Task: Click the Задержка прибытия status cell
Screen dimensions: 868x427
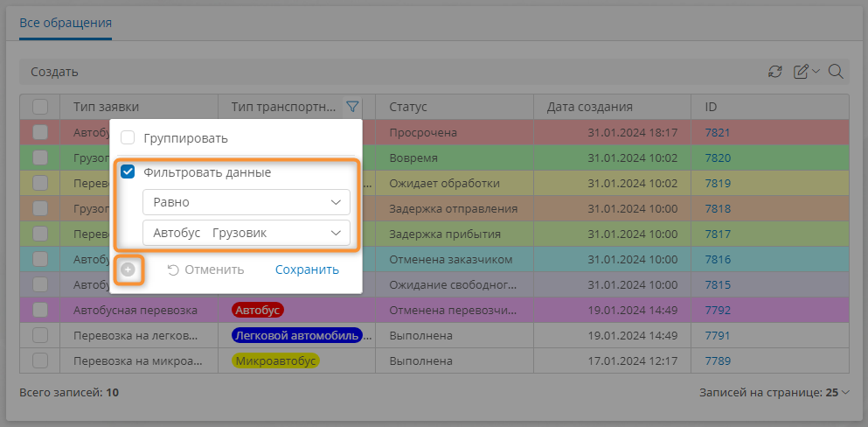Action: (455, 234)
